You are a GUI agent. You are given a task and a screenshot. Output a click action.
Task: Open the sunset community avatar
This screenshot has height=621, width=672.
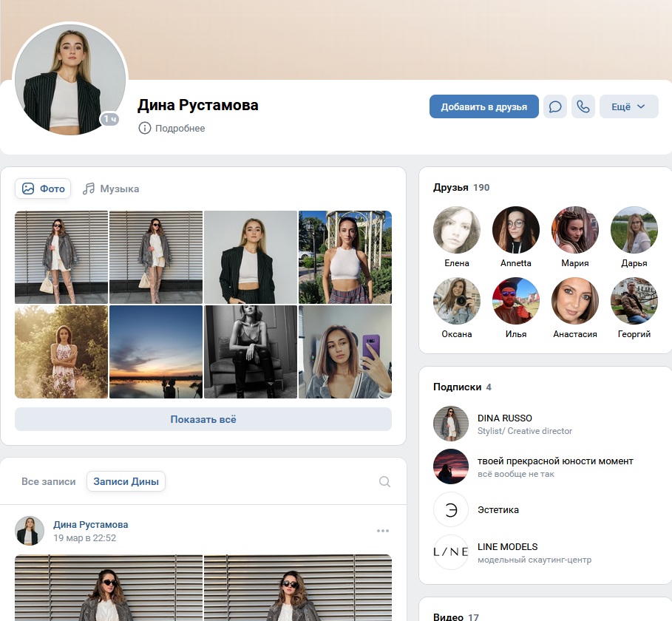click(450, 466)
